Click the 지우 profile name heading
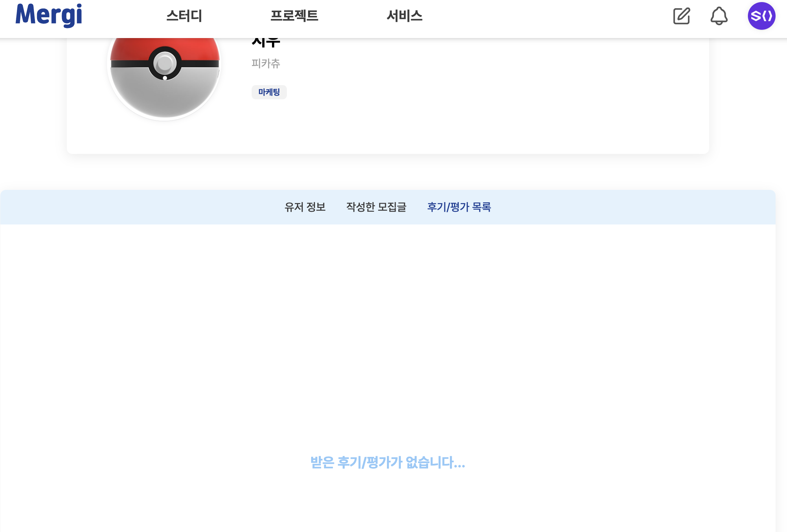787x532 pixels. coord(266,43)
